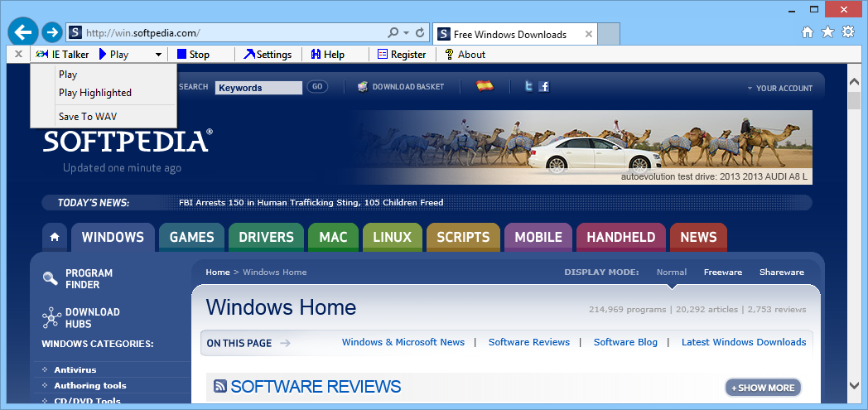The height and width of the screenshot is (410, 868).
Task: Open the Handheld tab
Action: 621,238
